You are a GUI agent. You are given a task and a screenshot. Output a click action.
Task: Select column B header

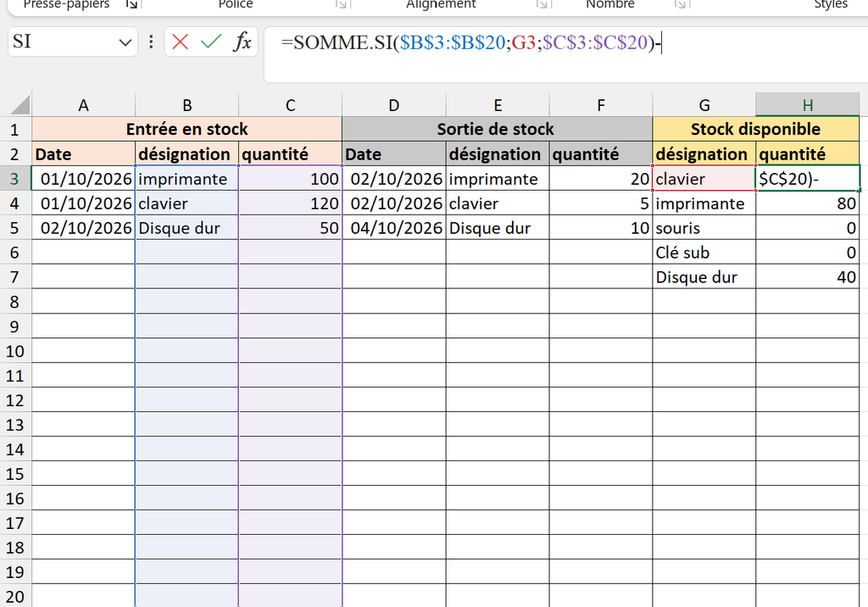187,104
